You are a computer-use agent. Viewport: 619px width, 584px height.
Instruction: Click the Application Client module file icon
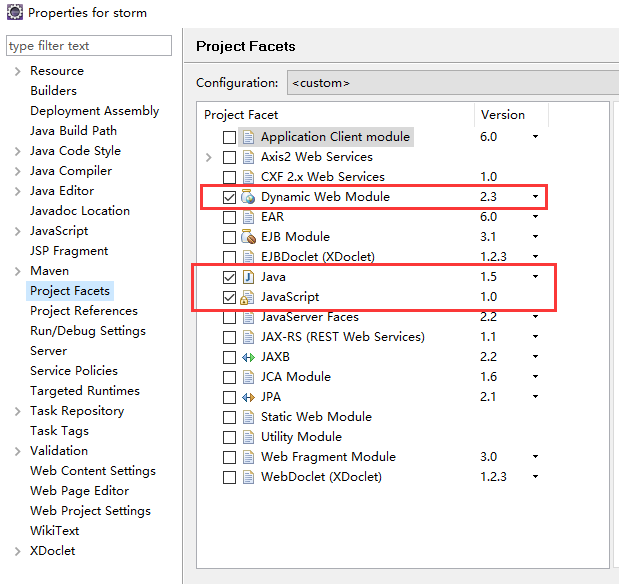248,137
